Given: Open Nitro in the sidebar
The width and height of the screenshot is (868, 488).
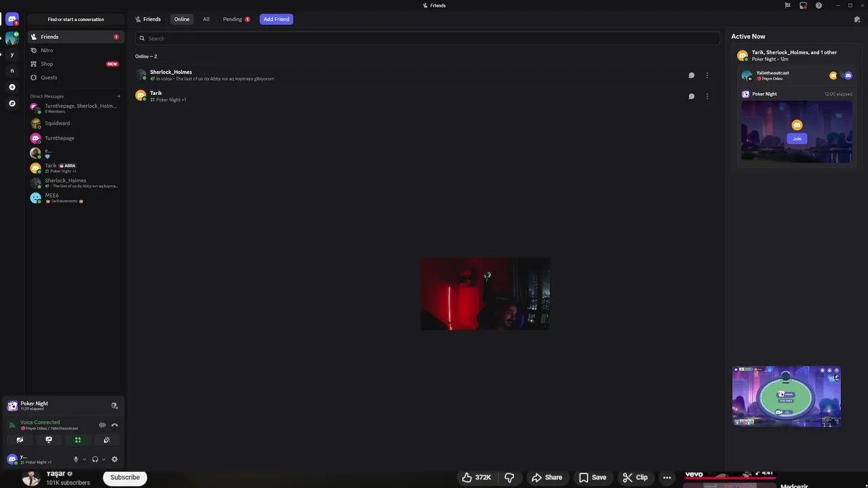Looking at the screenshot, I should 75,50.
